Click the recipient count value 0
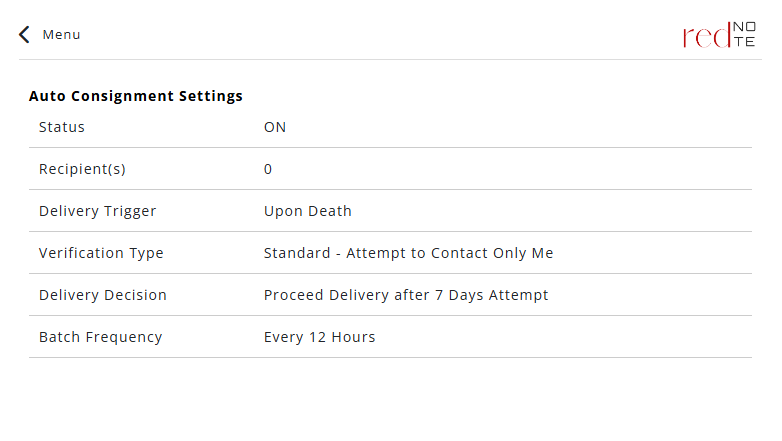The height and width of the screenshot is (441, 782). (x=268, y=169)
